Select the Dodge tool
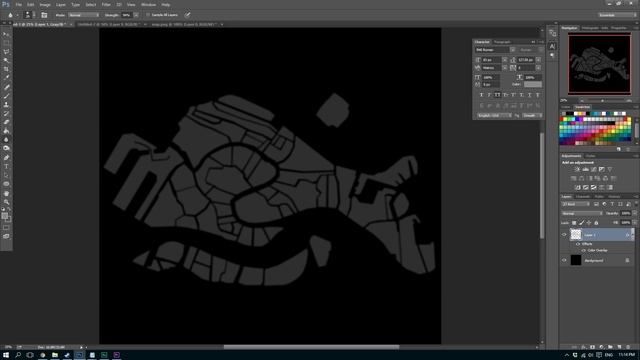The height and width of the screenshot is (360, 640). click(6, 148)
